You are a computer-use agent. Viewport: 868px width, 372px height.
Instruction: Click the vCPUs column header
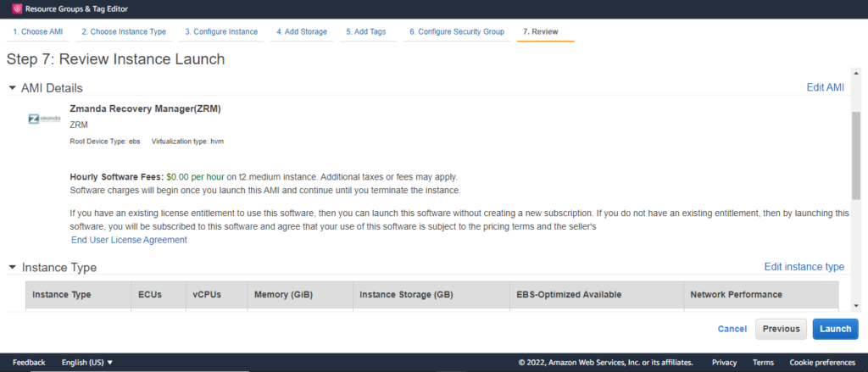click(x=216, y=295)
